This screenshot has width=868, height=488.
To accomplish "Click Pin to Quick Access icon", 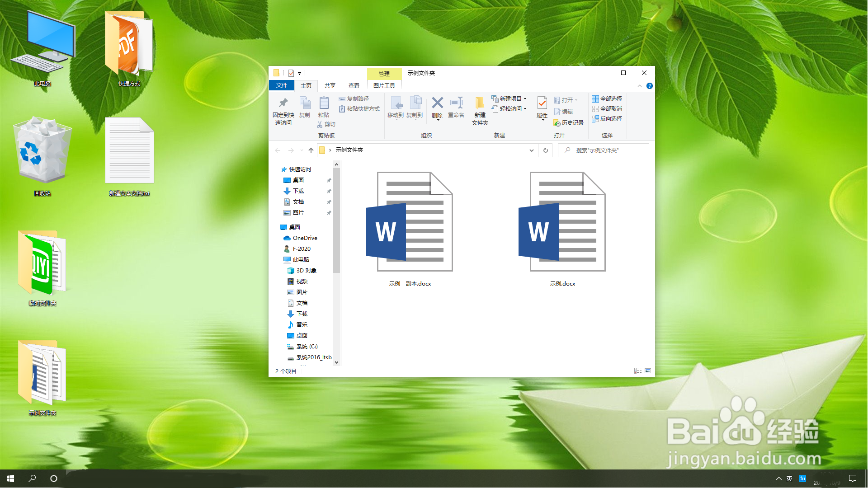I will pos(283,103).
